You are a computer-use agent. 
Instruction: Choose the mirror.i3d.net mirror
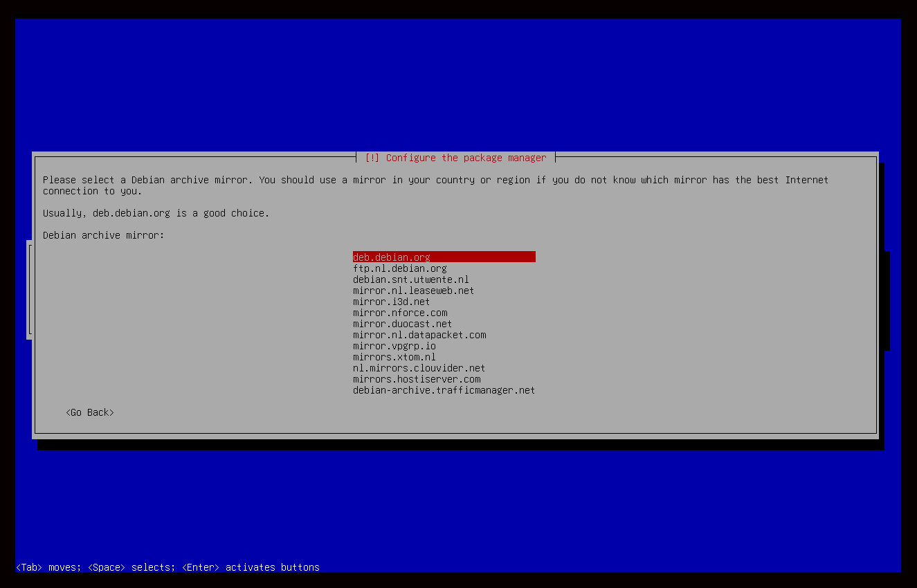coord(391,302)
